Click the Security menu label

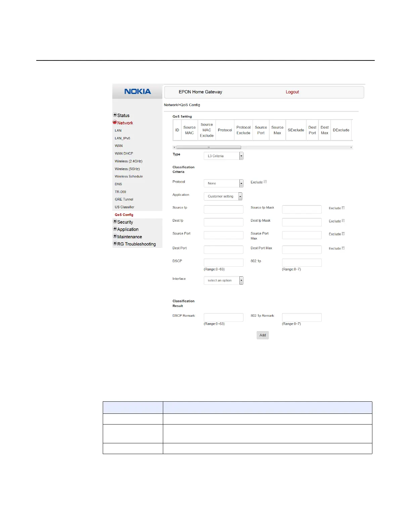(125, 222)
